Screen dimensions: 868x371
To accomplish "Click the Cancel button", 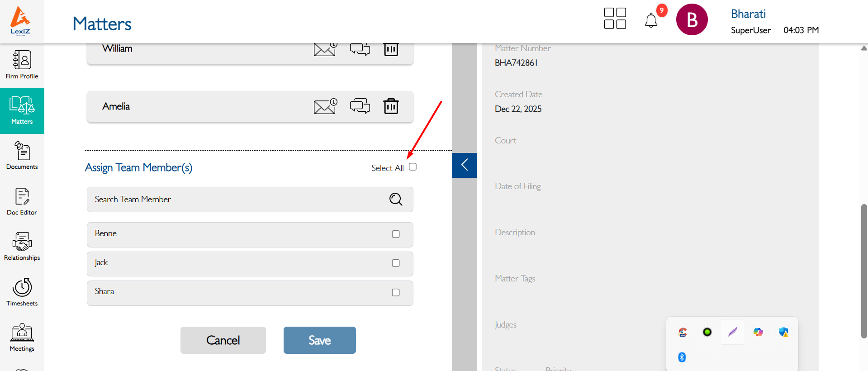I will click(x=223, y=340).
